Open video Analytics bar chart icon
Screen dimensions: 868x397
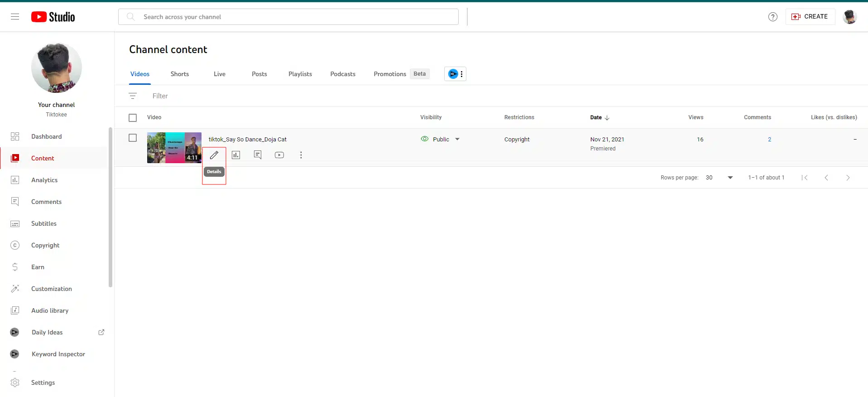pyautogui.click(x=236, y=155)
